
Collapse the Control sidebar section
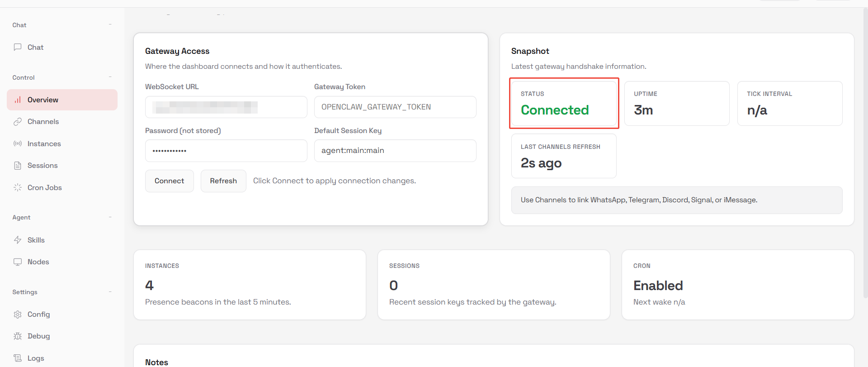110,77
